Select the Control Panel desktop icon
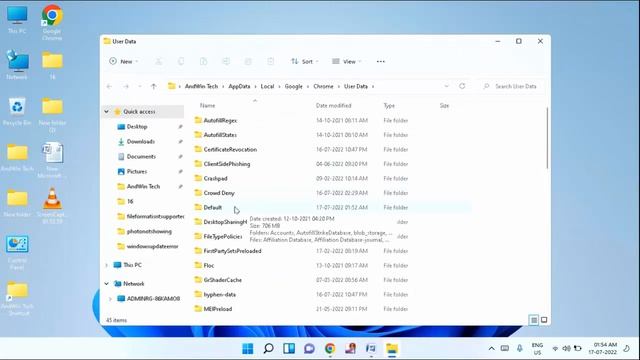This screenshot has width=640, height=360. [17, 252]
